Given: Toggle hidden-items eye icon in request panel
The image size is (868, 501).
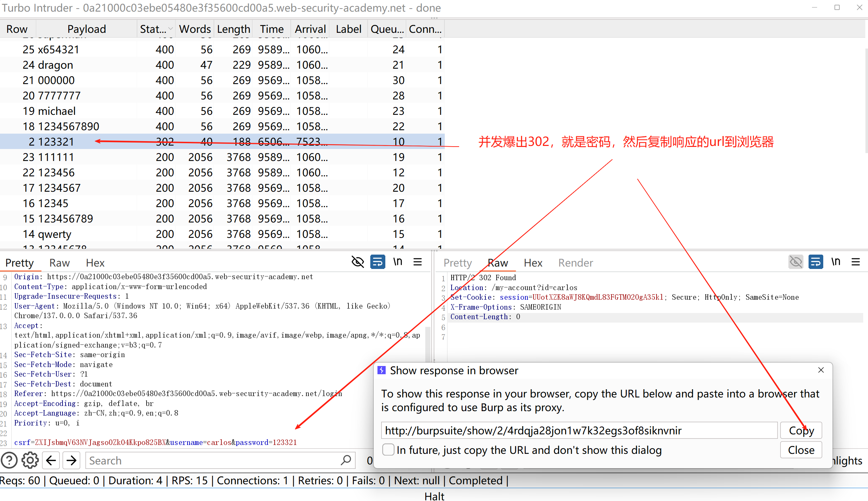Looking at the screenshot, I should tap(358, 262).
